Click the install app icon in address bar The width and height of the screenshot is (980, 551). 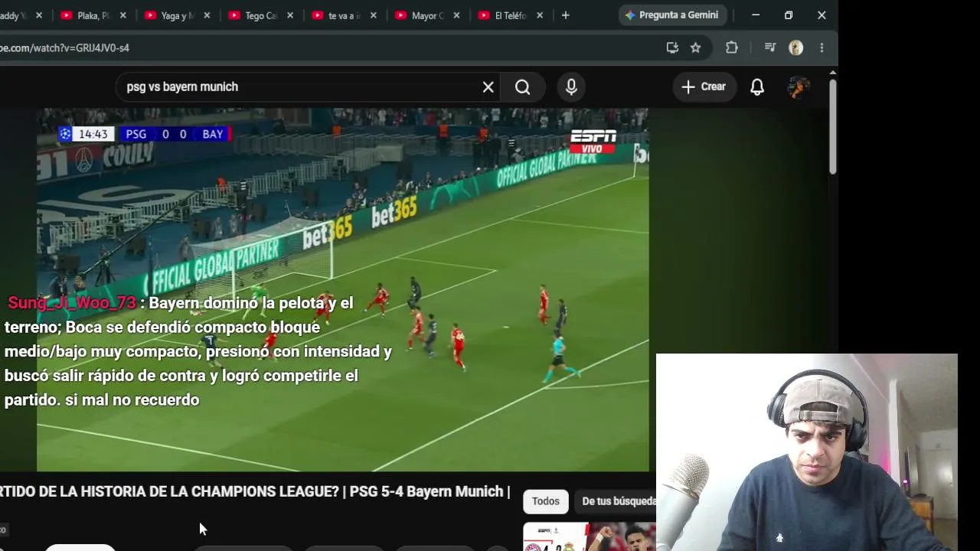[672, 47]
